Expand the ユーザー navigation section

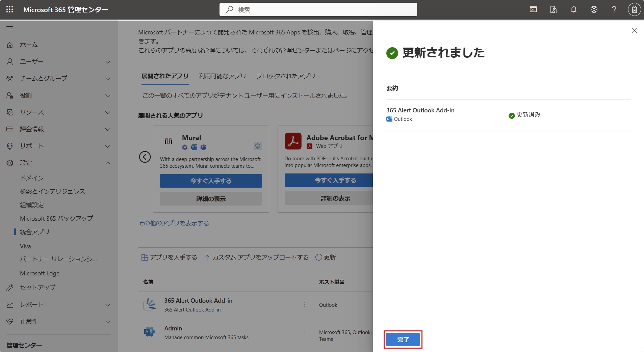[107, 62]
